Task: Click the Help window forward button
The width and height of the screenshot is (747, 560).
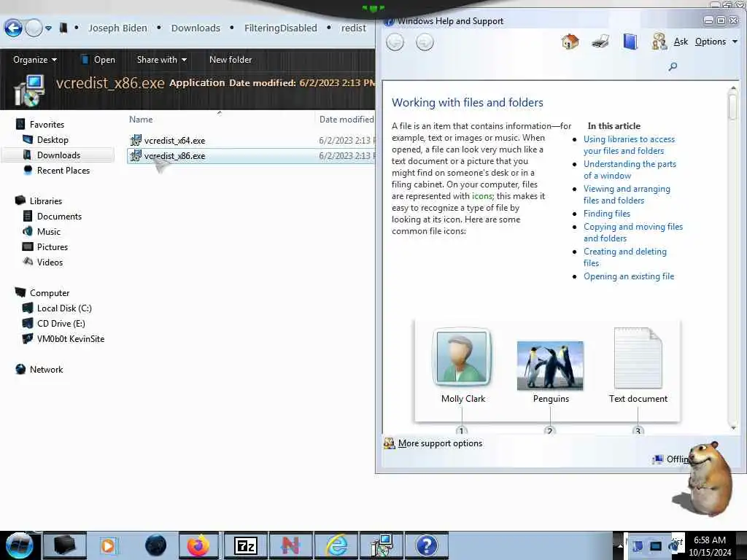Action: [425, 42]
